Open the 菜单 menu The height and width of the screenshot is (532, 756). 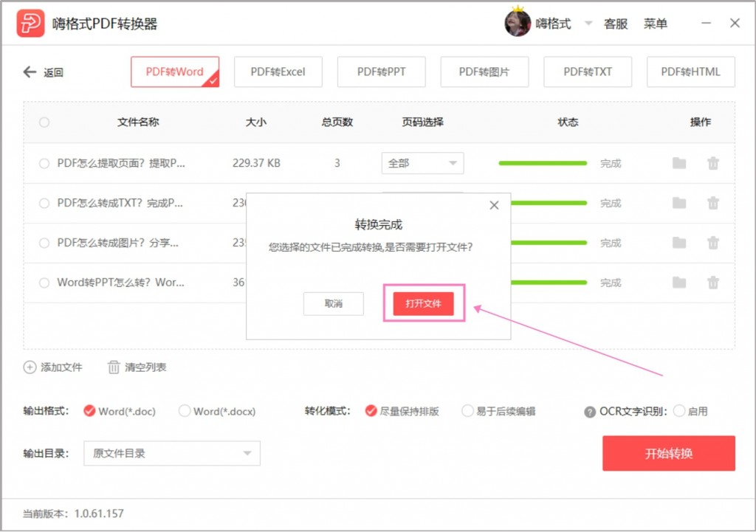pos(656,24)
